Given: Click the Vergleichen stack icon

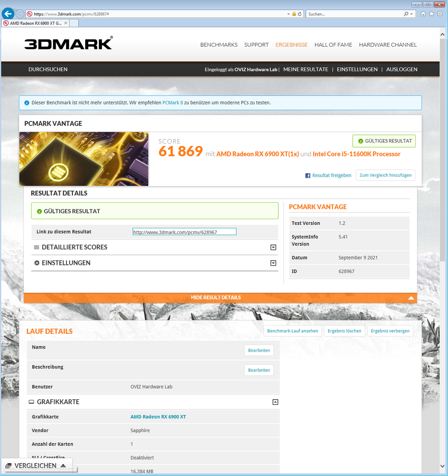Looking at the screenshot, I should (8, 466).
